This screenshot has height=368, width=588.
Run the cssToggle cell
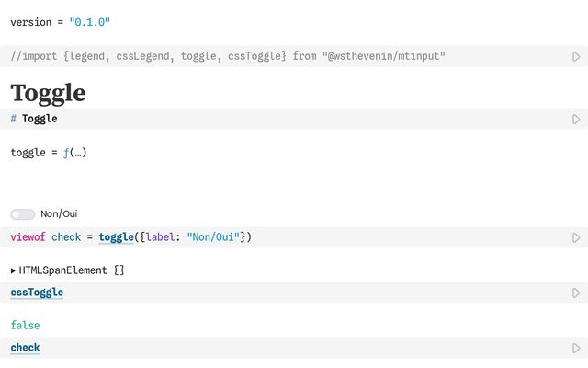point(576,293)
